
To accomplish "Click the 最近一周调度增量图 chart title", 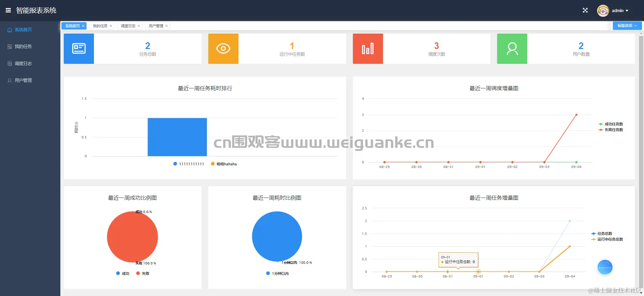I will tap(494, 88).
